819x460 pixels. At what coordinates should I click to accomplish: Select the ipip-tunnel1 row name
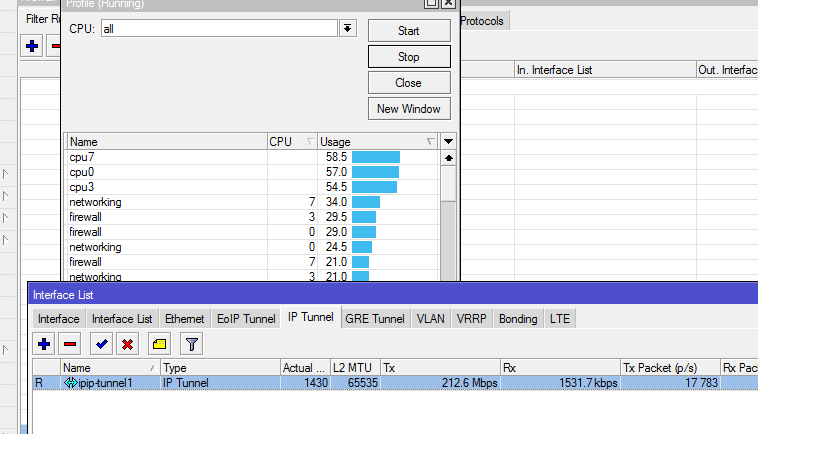[106, 383]
